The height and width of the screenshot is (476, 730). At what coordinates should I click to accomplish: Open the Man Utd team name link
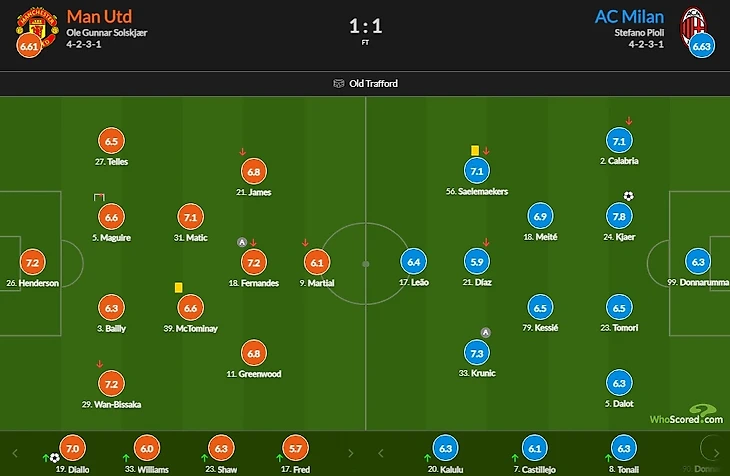(99, 17)
